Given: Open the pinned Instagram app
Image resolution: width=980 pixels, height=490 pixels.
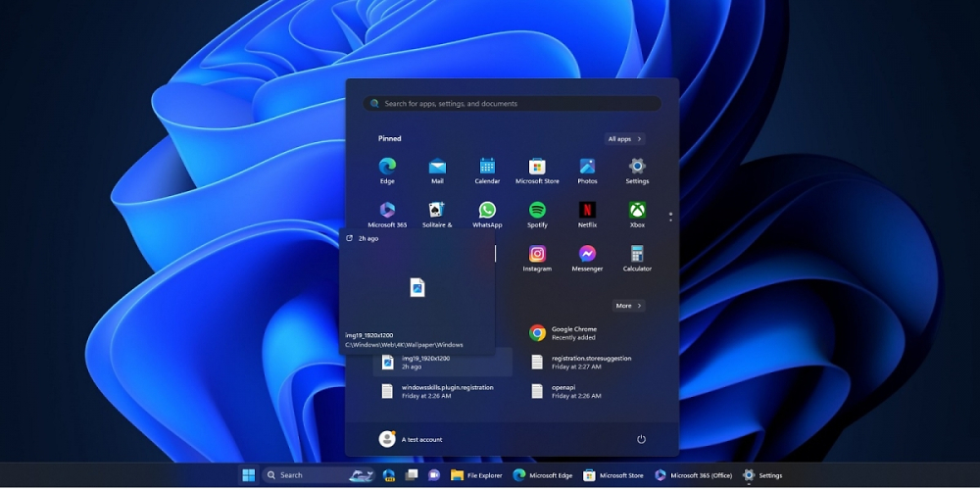Looking at the screenshot, I should point(537,258).
